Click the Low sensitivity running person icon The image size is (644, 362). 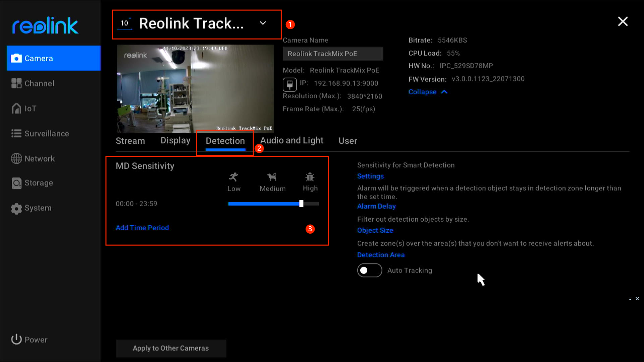(233, 177)
